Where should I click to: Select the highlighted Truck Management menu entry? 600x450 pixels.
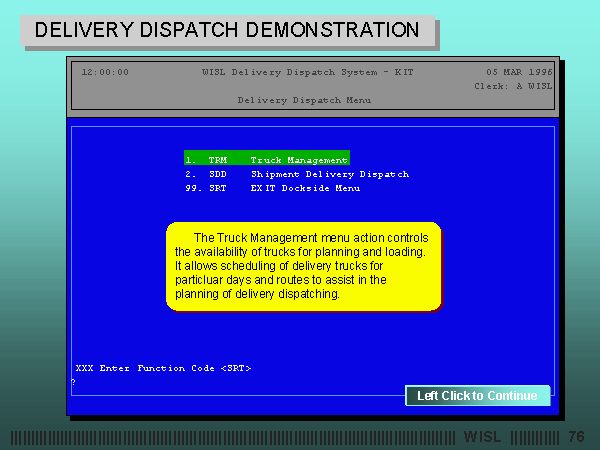tap(267, 158)
